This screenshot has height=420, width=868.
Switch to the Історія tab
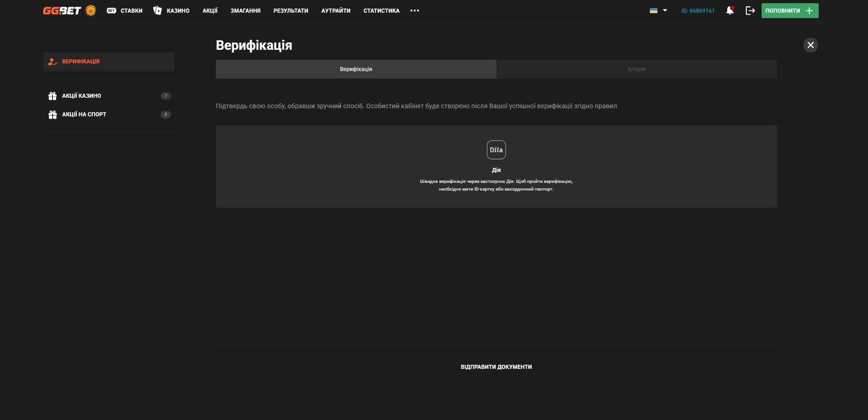(636, 69)
